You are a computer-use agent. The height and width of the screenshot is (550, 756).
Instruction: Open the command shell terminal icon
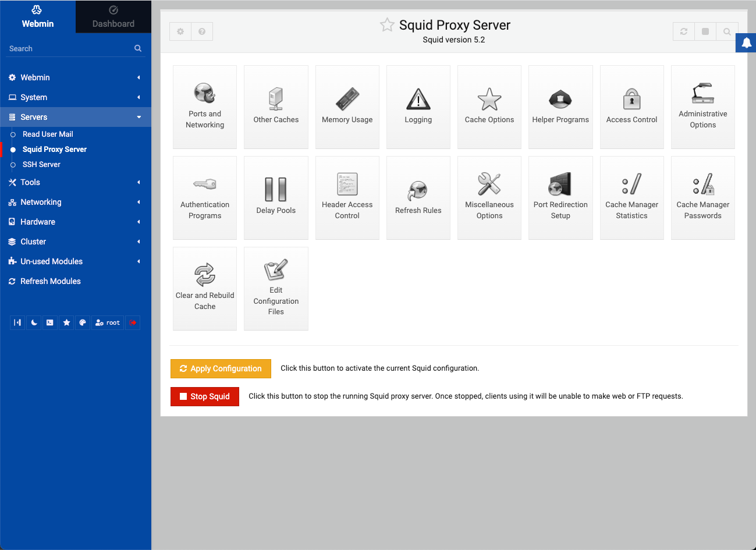pyautogui.click(x=50, y=322)
